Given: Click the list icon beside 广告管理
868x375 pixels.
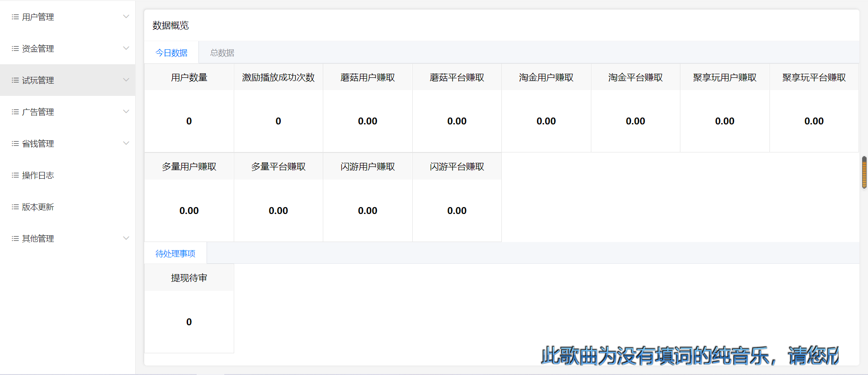Looking at the screenshot, I should point(15,112).
